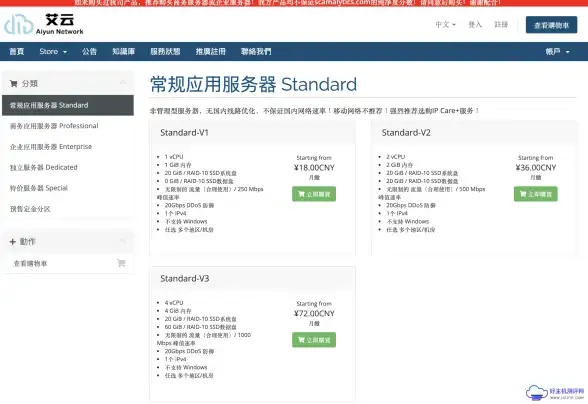Screen dimensions: 588x404
Task: Collapse the 動作 panel chevron
Action: (123, 241)
